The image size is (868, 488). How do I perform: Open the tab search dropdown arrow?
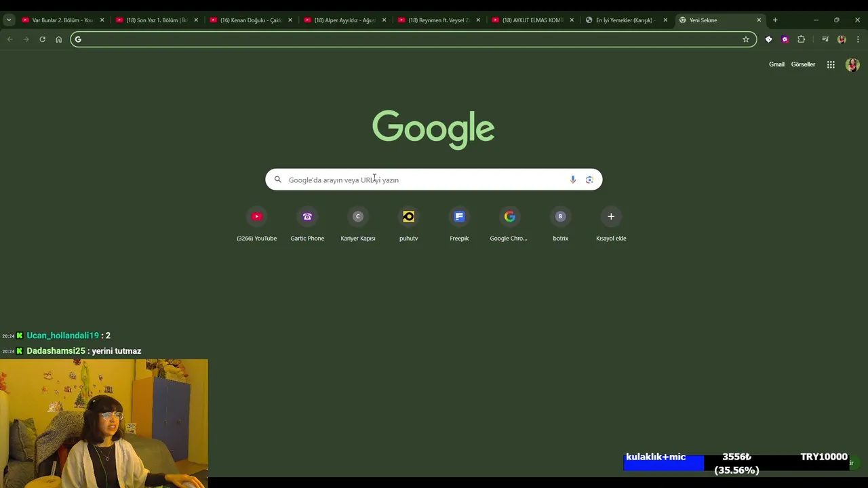[9, 20]
